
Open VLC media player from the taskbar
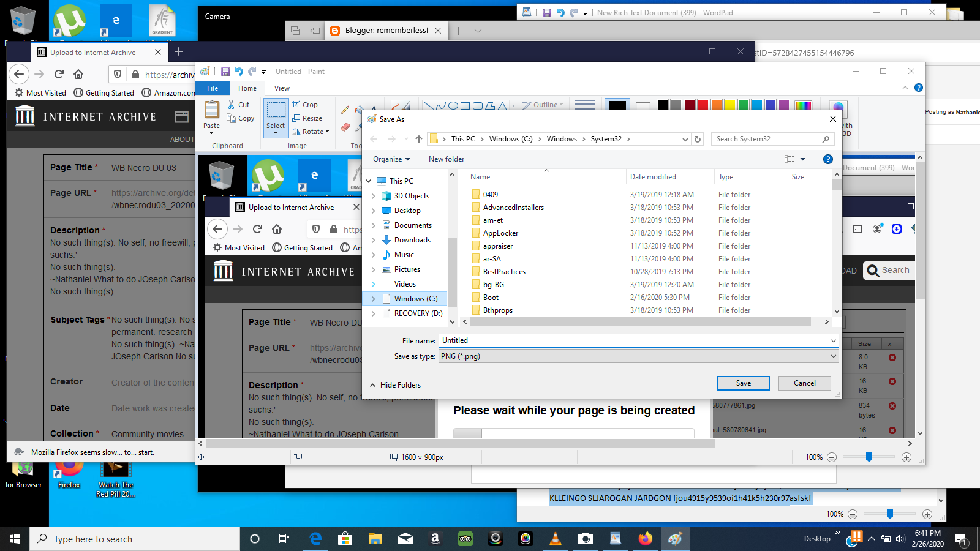click(556, 539)
